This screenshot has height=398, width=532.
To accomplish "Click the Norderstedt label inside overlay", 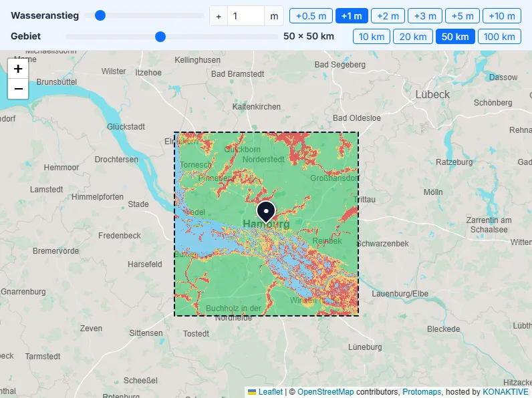I will 263,160.
